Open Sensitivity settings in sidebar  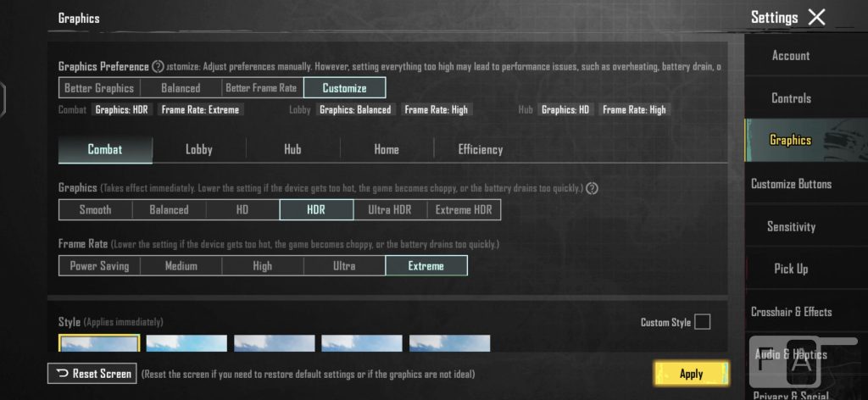coord(791,226)
